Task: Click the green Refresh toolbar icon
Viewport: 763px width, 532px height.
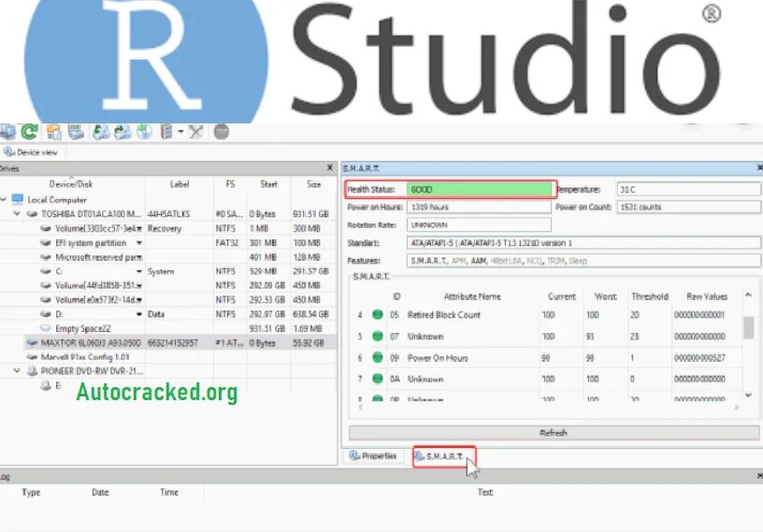Action: [x=29, y=132]
